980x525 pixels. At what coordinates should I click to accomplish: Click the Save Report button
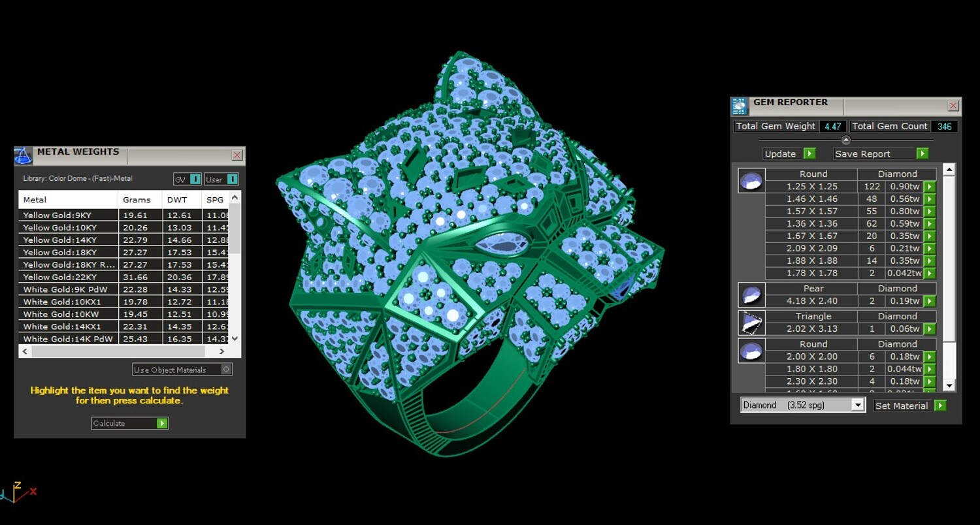881,153
